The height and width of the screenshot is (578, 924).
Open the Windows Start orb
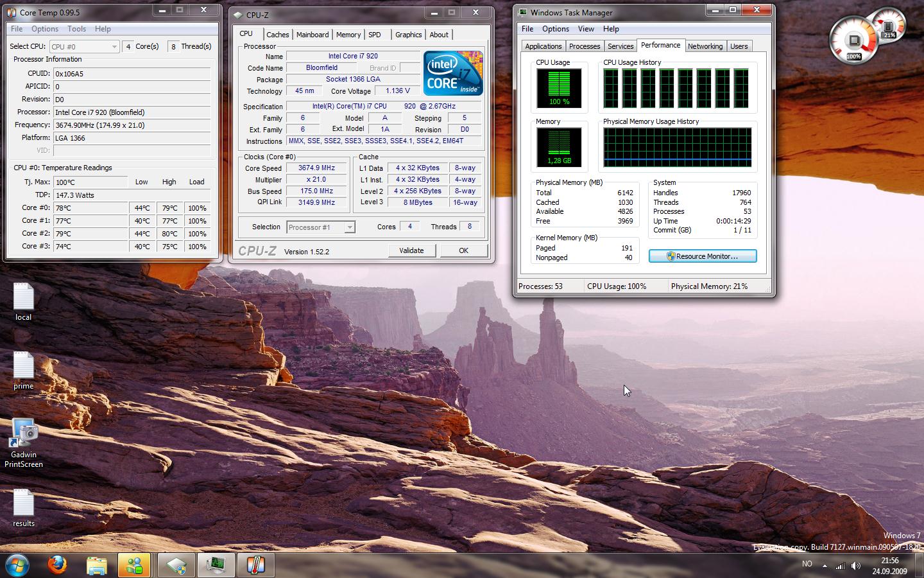point(17,565)
